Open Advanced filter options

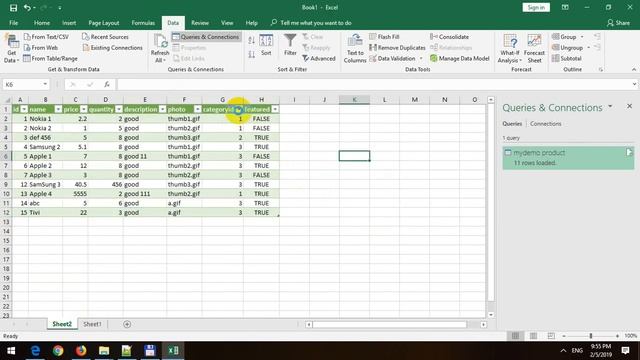319,59
